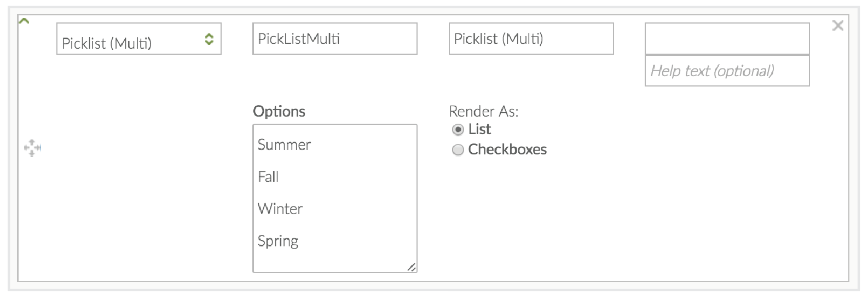Place cursor on the Spring option line
This screenshot has height=300, width=868.
(x=278, y=241)
